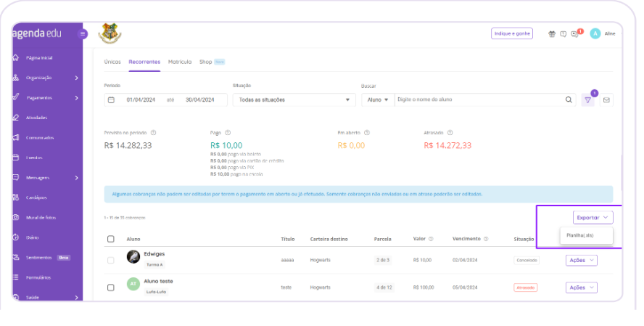644x326 pixels.
Task: Open chat notifications icon with red badge
Action: click(x=575, y=33)
